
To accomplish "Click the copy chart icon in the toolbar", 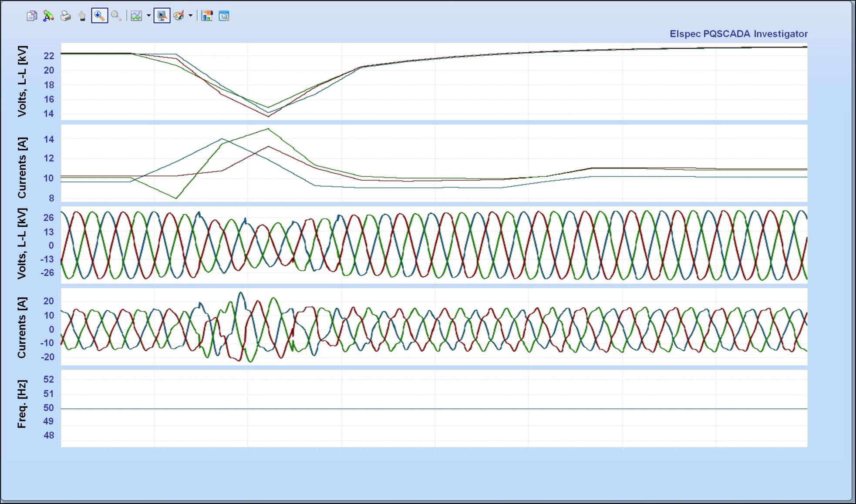I will (32, 17).
